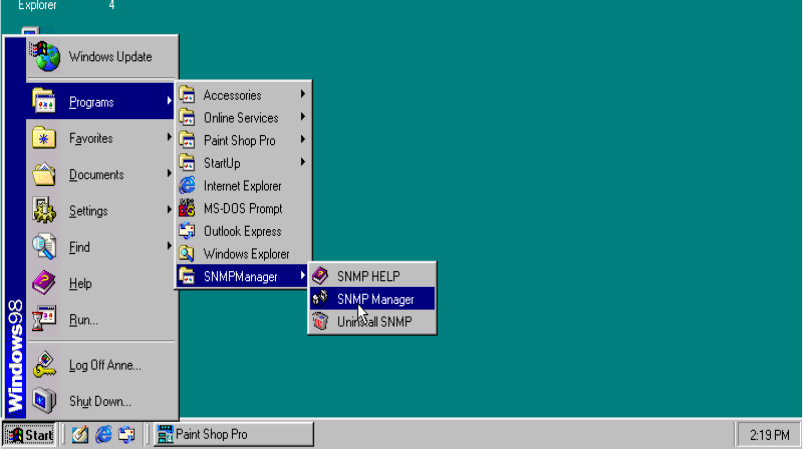Click the Online Services folder icon
The height and width of the screenshot is (449, 803).
187,117
